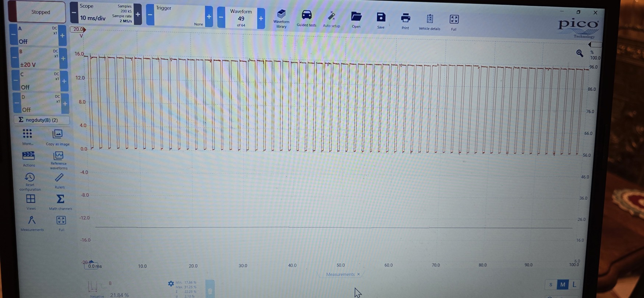Screen dimensions: 644x298
Task: Click the Trigger plus button
Action: point(209,17)
